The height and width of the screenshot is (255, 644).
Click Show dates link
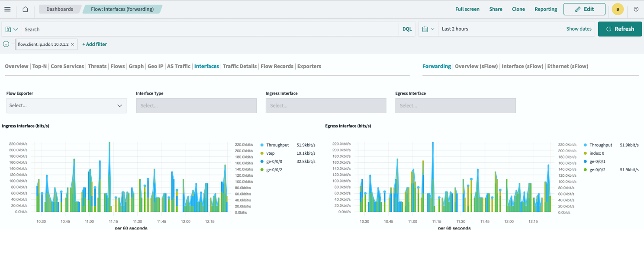click(x=579, y=29)
